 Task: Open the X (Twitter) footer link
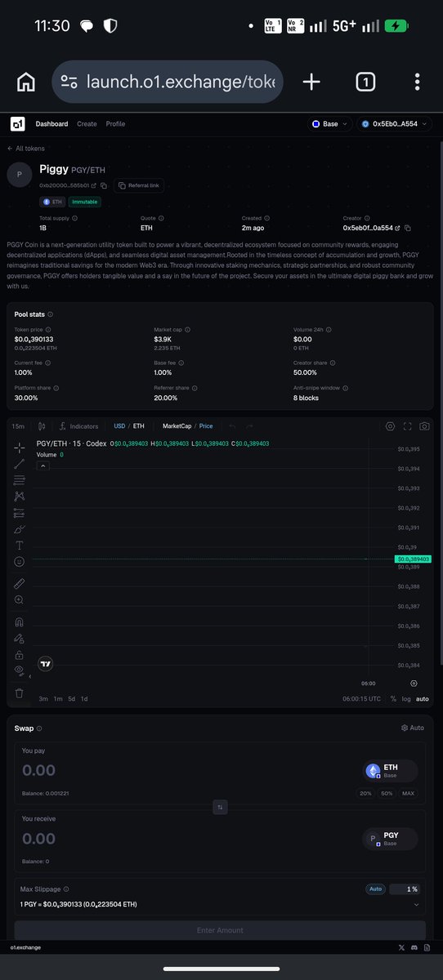tap(400, 947)
